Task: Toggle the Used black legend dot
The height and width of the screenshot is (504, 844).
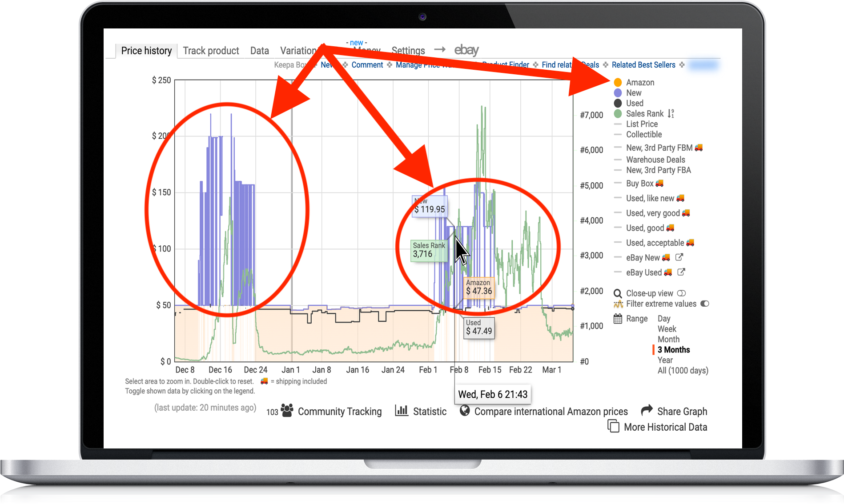Action: click(618, 103)
